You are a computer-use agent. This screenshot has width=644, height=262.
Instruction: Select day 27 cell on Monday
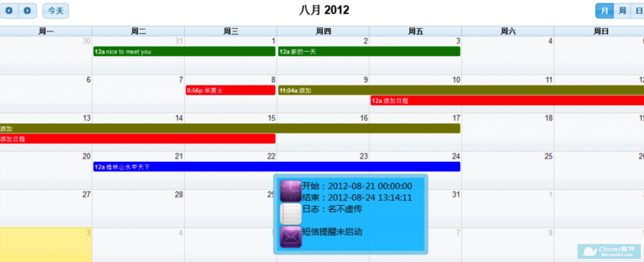46,209
